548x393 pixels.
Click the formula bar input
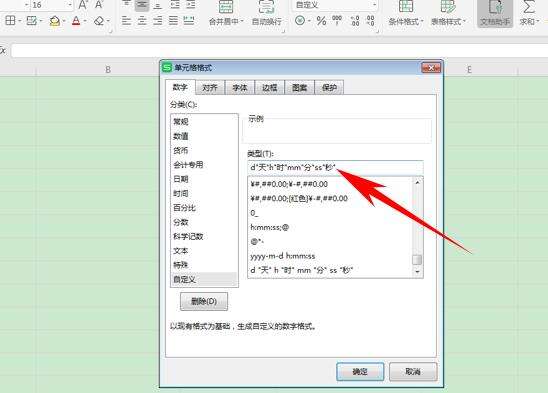click(280, 50)
